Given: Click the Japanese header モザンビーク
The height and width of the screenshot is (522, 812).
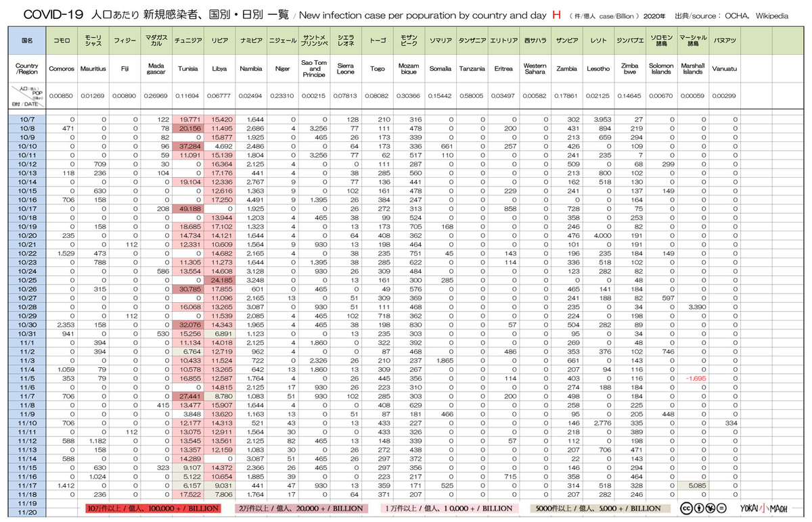Looking at the screenshot, I should point(409,41).
